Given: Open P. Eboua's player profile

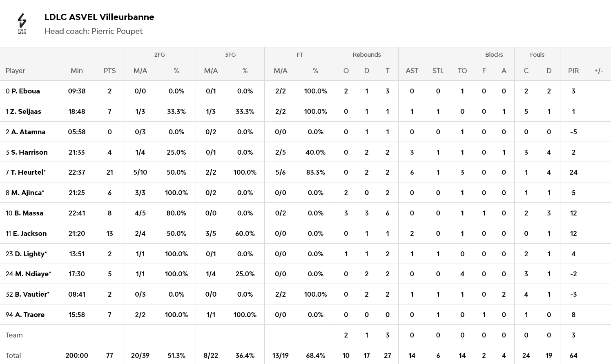Looking at the screenshot, I should coord(25,91).
